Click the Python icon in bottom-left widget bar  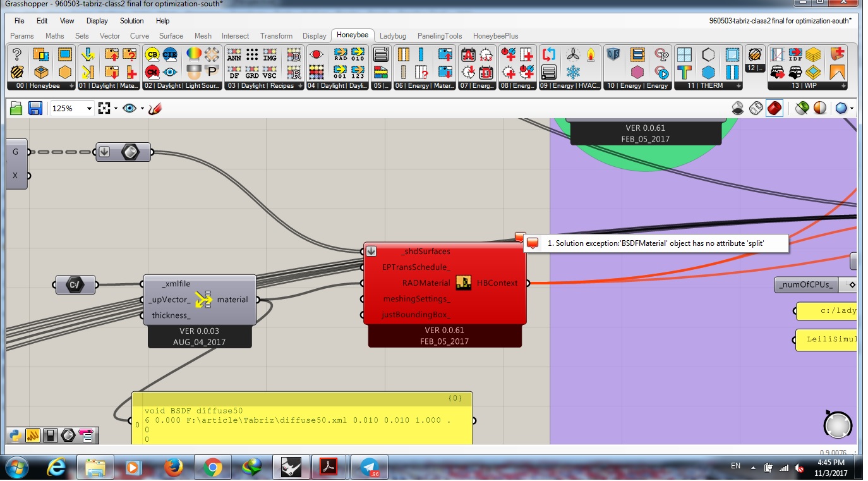coord(16,435)
